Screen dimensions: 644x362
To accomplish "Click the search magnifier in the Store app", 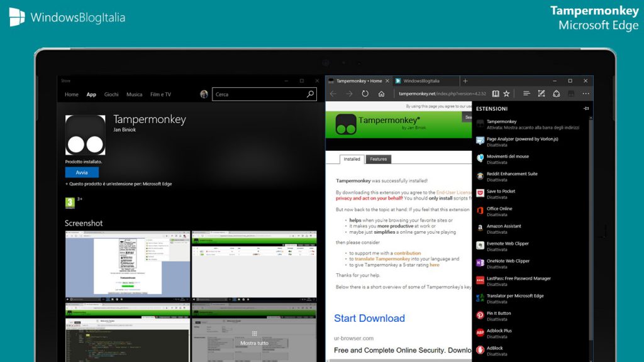I will (310, 94).
